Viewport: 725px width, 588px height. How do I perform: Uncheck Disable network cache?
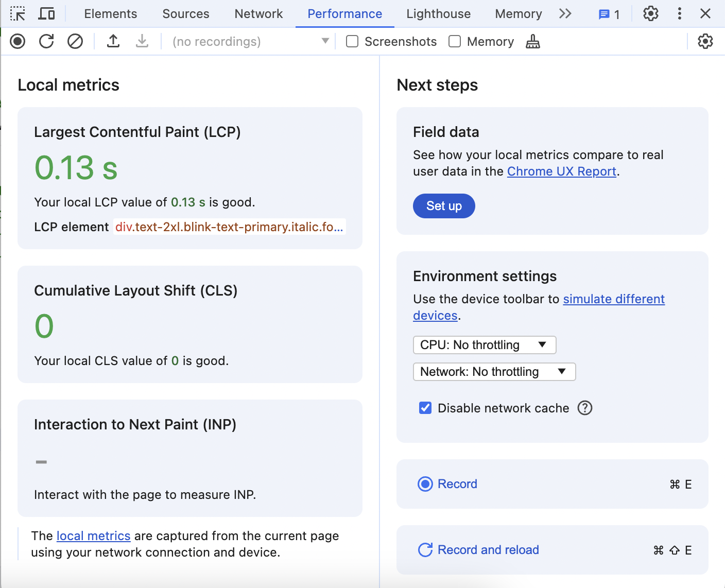click(425, 408)
